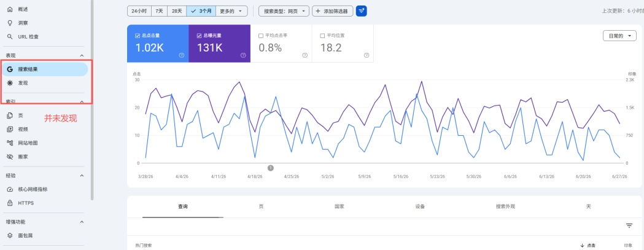Select the 7天 date range
This screenshot has width=644, height=250.
(x=160, y=11)
